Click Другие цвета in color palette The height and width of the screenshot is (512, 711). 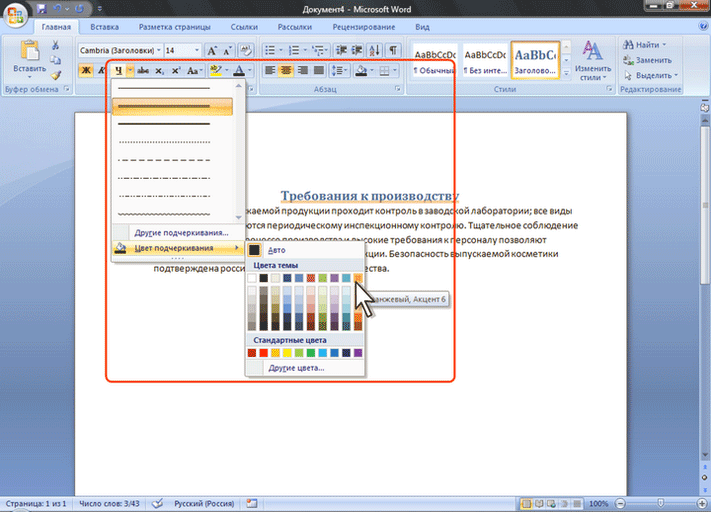tap(295, 368)
